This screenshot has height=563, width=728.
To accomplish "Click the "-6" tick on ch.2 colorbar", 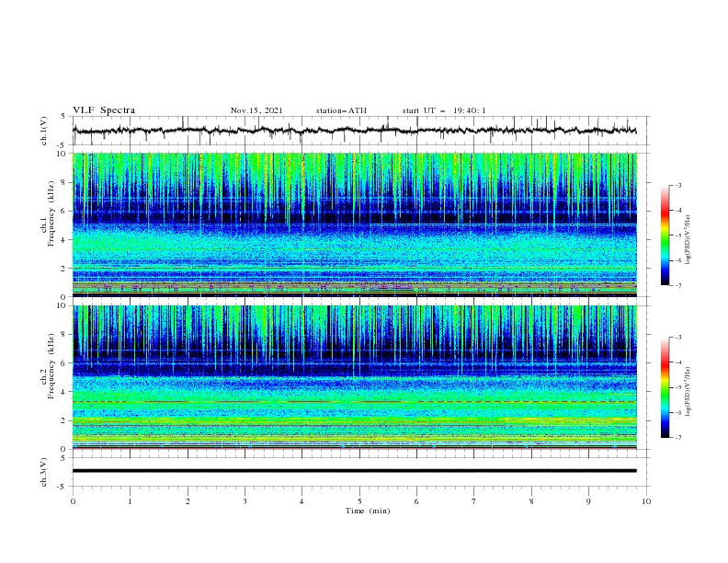I will (x=677, y=412).
